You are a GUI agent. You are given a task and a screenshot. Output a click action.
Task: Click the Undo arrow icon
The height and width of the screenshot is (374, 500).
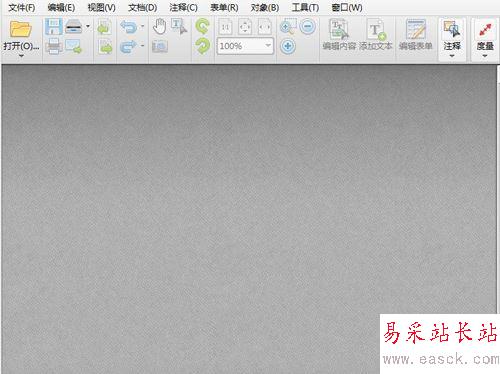point(128,27)
